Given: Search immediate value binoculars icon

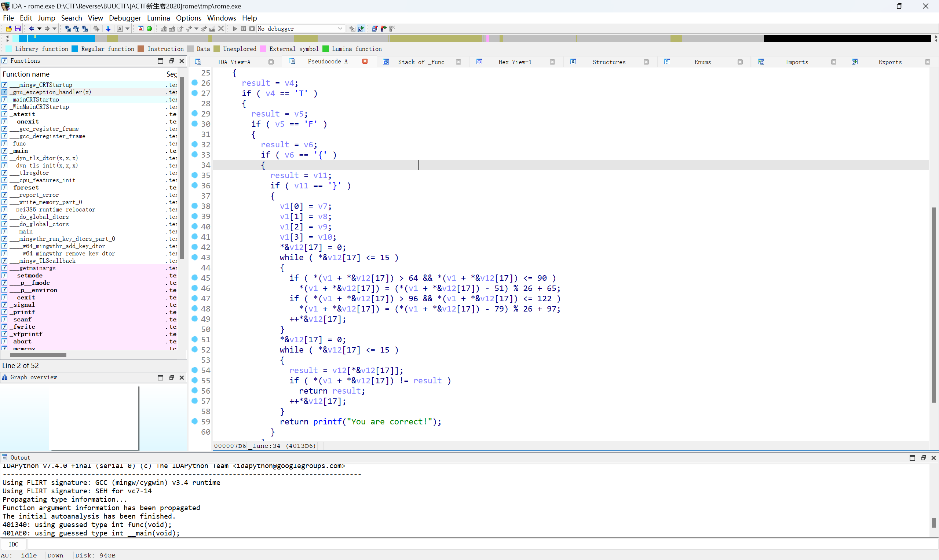Looking at the screenshot, I should point(67,29).
